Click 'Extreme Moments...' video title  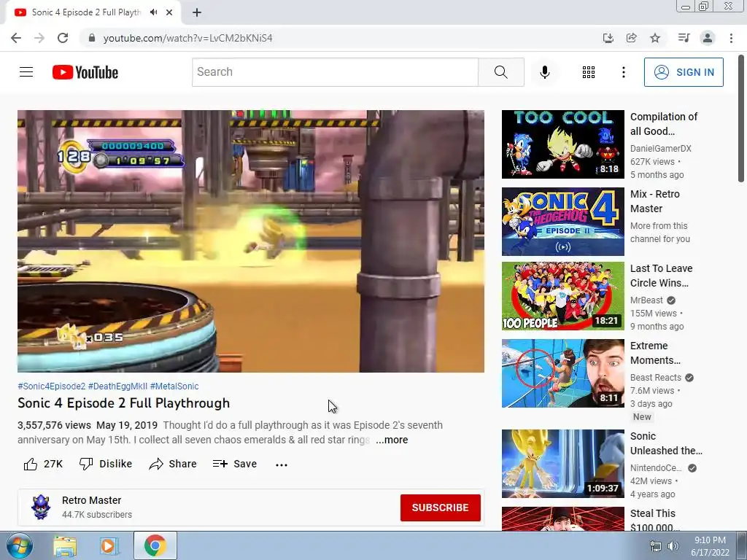coord(655,353)
